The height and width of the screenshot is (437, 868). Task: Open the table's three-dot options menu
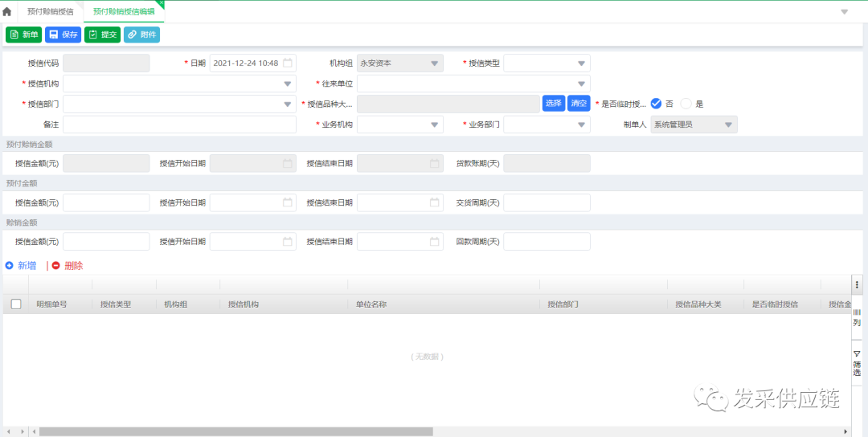tap(857, 284)
